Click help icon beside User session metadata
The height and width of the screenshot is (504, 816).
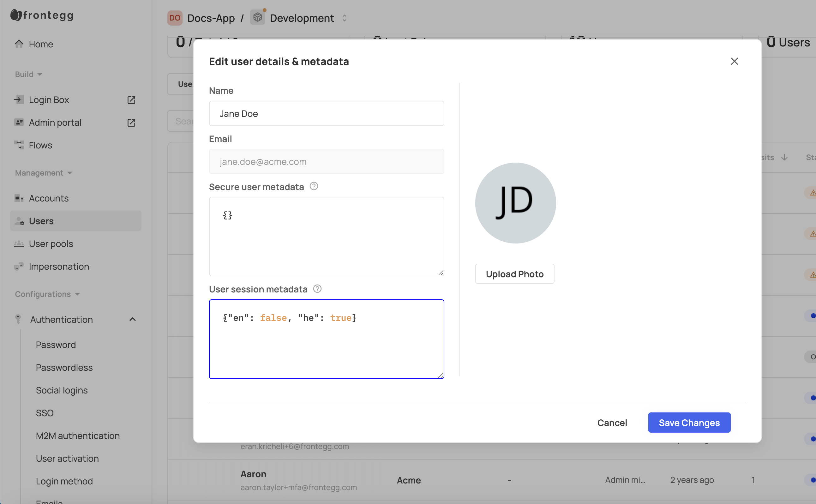pyautogui.click(x=317, y=289)
